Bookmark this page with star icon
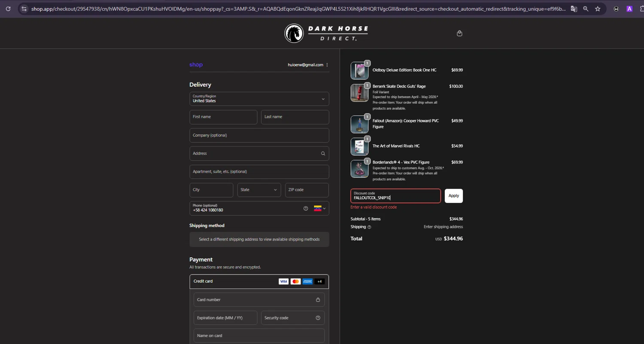The width and height of the screenshot is (644, 344). pos(598,9)
